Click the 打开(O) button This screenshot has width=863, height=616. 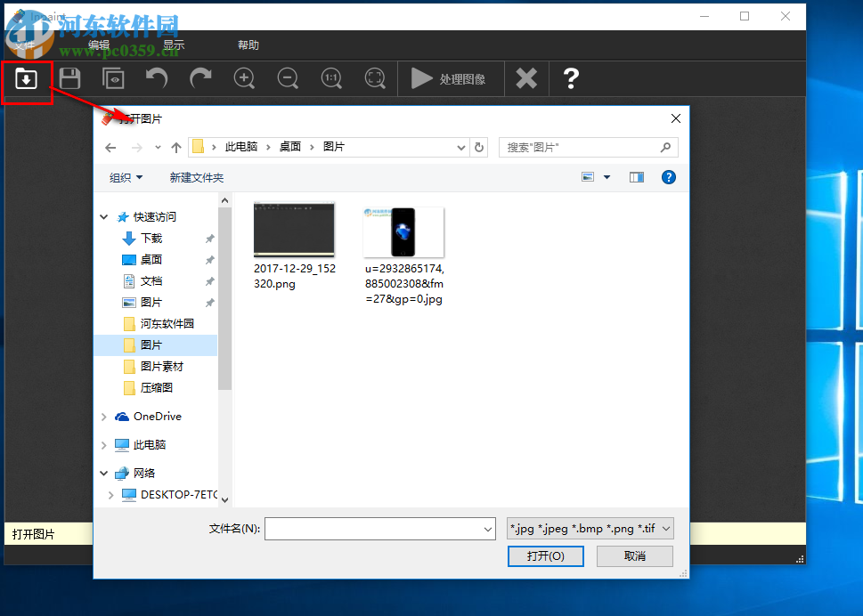[545, 556]
